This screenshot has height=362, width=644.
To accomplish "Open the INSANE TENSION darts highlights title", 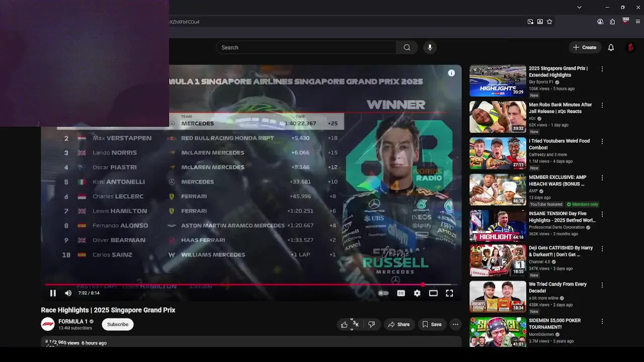I will point(562,217).
